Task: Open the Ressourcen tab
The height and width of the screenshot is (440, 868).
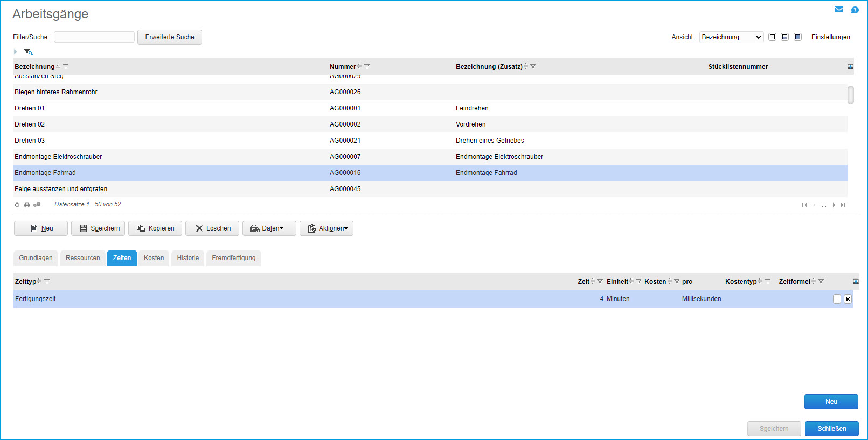Action: tap(82, 258)
